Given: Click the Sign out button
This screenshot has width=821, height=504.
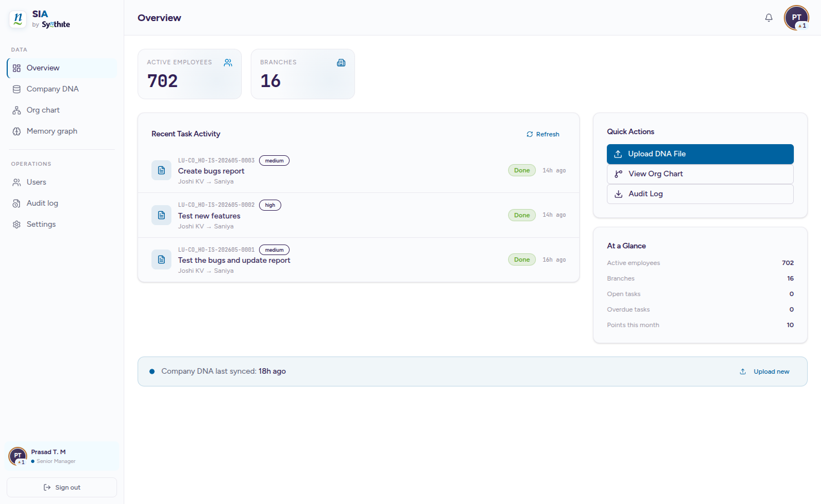Looking at the screenshot, I should point(62,487).
